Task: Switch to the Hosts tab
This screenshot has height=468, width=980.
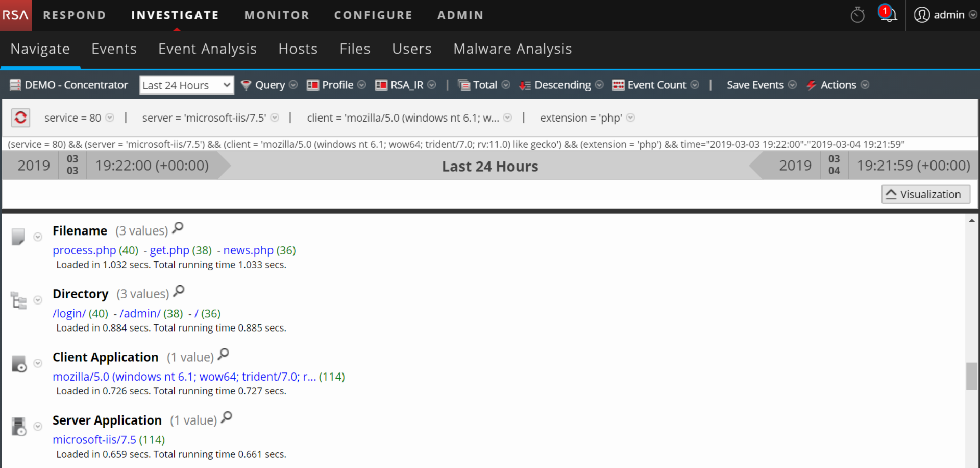Action: point(298,49)
